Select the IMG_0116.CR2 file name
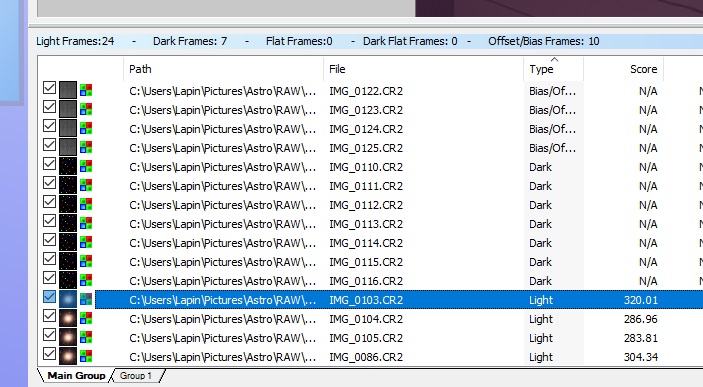The height and width of the screenshot is (387, 703). (x=366, y=281)
